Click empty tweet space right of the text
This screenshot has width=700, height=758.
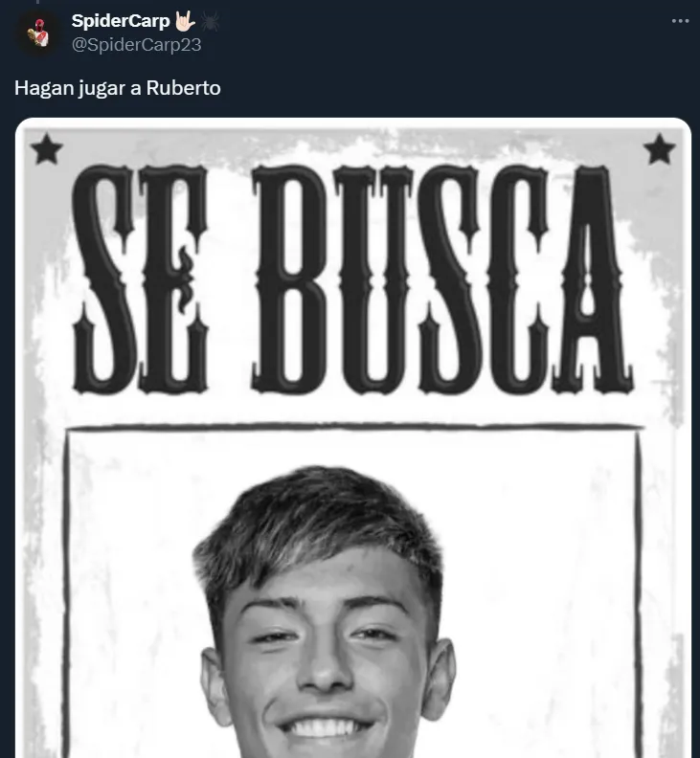tap(455, 88)
